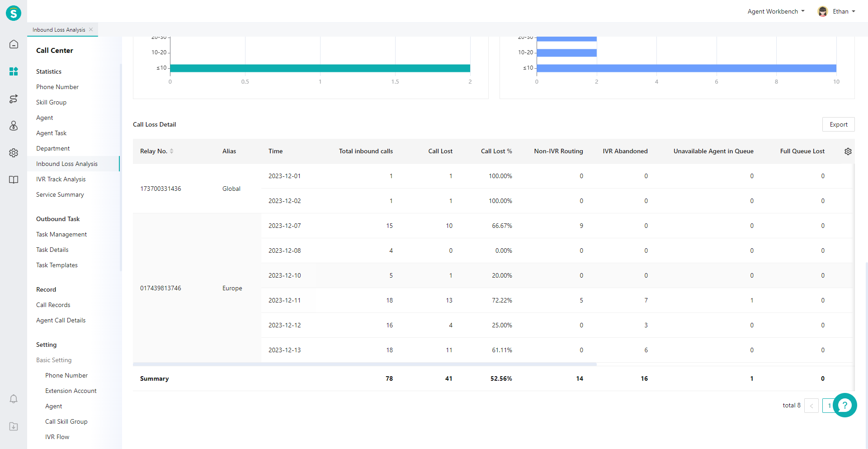Open Task Templates page
868x449 pixels.
[57, 265]
